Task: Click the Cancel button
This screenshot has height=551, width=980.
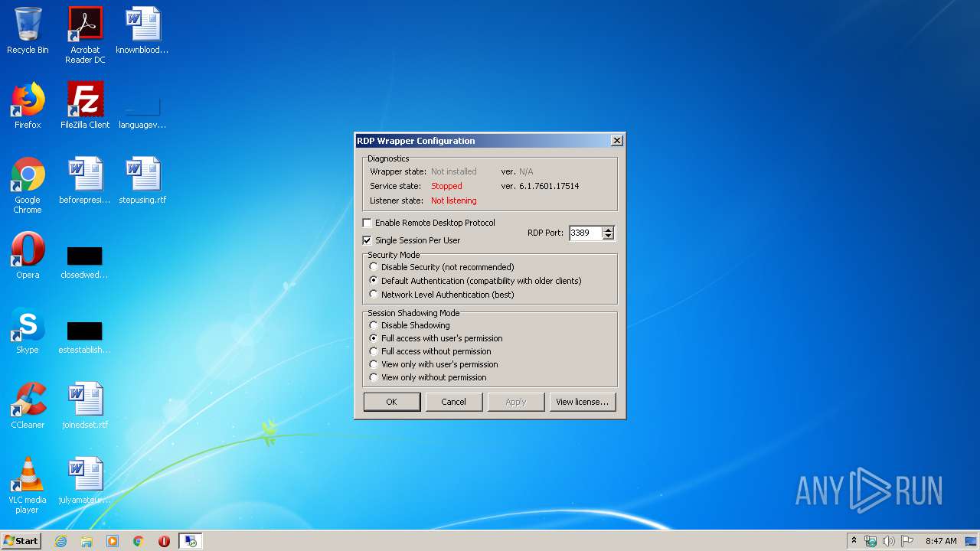Action: pos(453,402)
